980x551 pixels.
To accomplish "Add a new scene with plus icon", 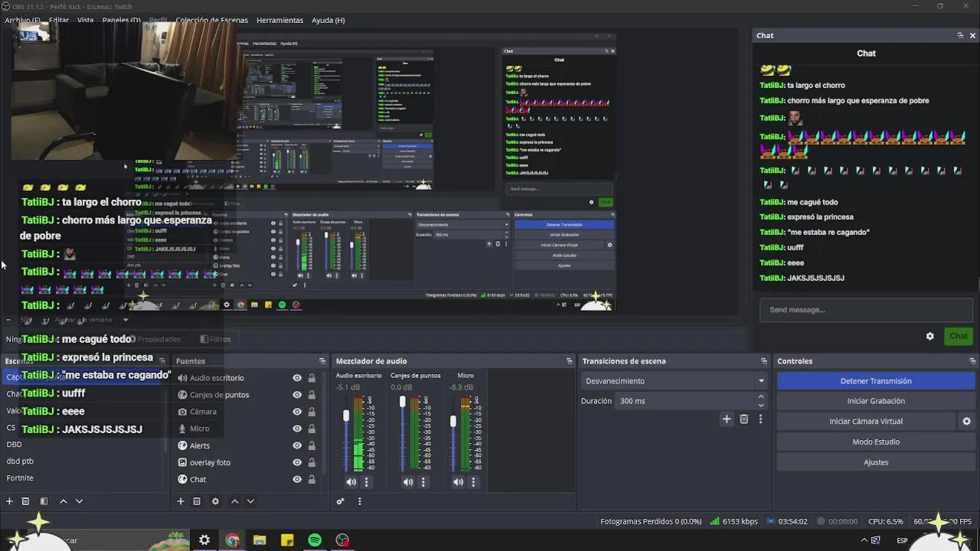I will pyautogui.click(x=10, y=501).
